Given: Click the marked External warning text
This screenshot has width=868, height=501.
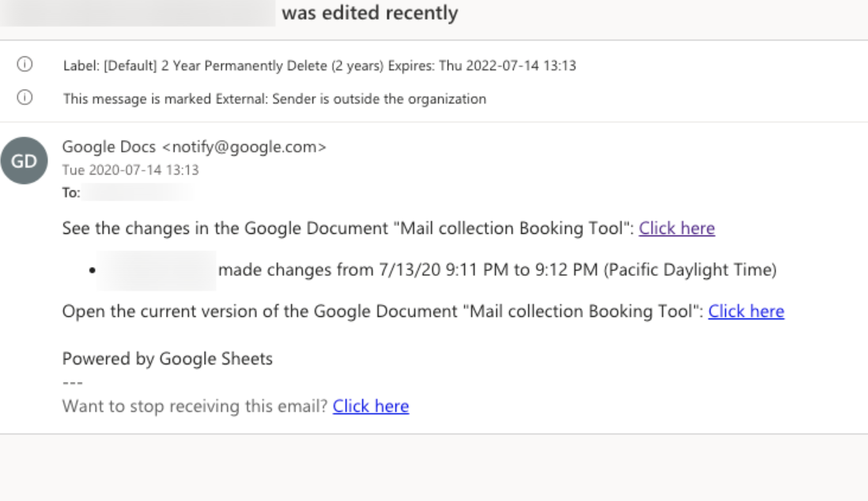Looking at the screenshot, I should (274, 99).
